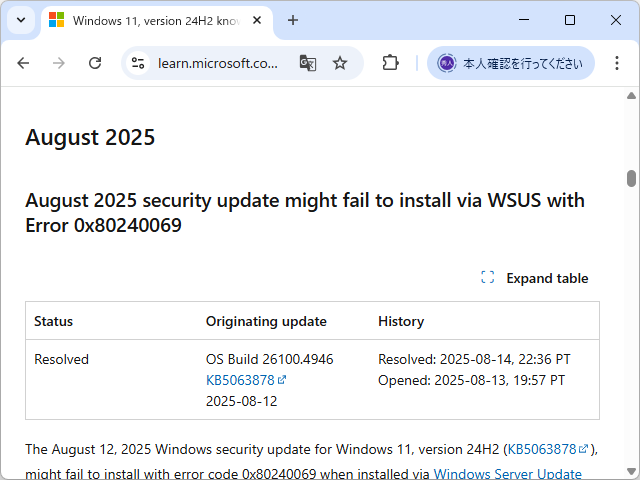This screenshot has height=480, width=640.
Task: Click the forward navigation arrow
Action: [x=59, y=63]
